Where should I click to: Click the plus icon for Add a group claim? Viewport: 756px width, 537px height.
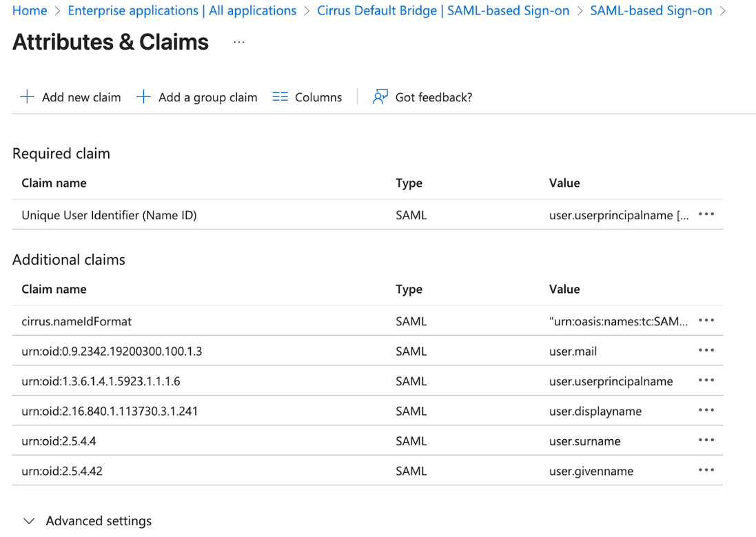coord(143,97)
